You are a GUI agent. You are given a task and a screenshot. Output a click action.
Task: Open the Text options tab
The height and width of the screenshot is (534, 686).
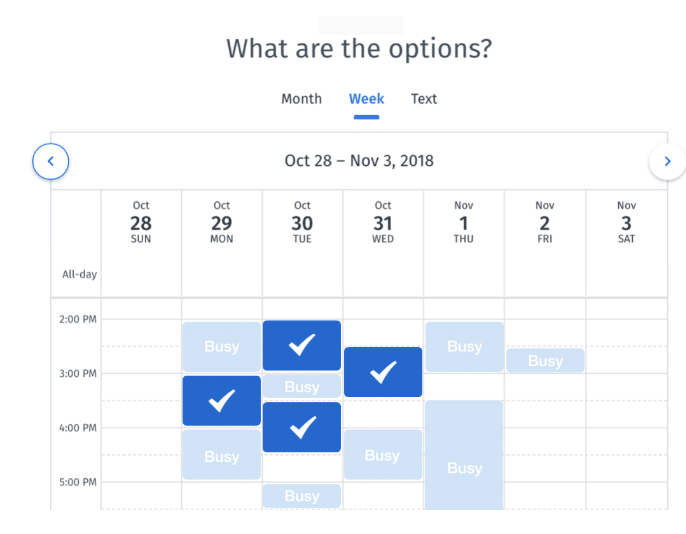pyautogui.click(x=424, y=99)
